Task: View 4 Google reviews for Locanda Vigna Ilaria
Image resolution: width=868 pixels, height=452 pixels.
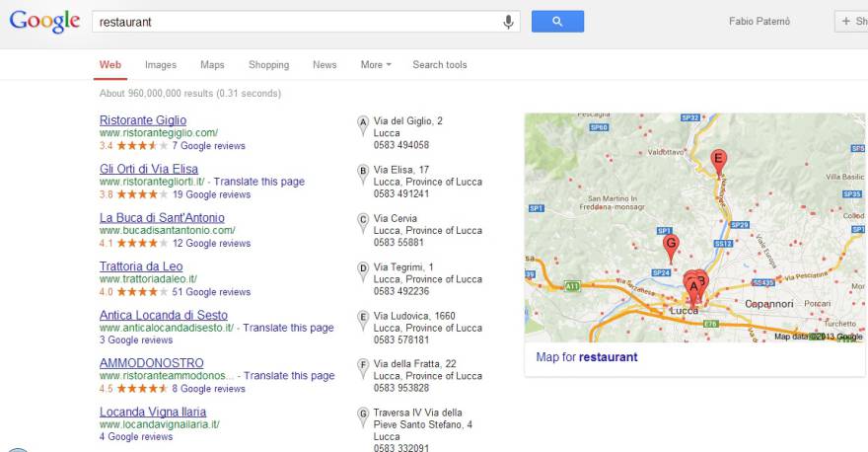Action: pos(136,437)
